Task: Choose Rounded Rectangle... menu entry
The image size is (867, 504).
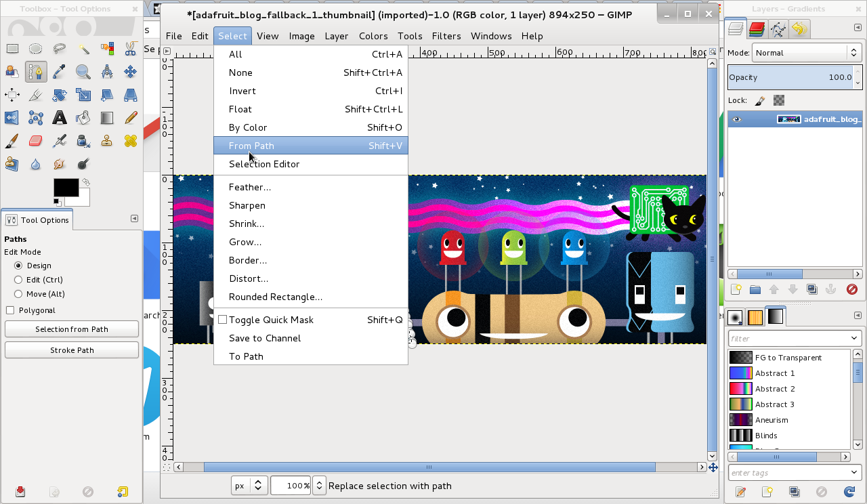Action: pos(311,297)
